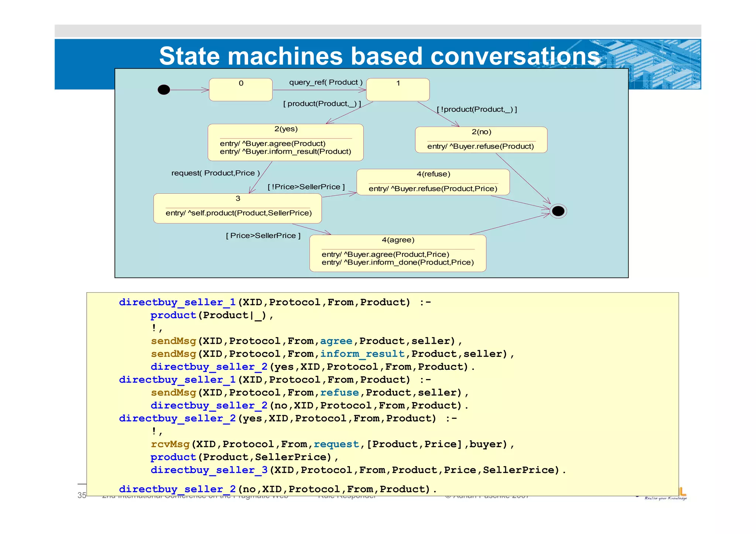This screenshot has width=756, height=534.
Task: Click the [ !product(Product,_) ] guard label
Action: pyautogui.click(x=477, y=110)
